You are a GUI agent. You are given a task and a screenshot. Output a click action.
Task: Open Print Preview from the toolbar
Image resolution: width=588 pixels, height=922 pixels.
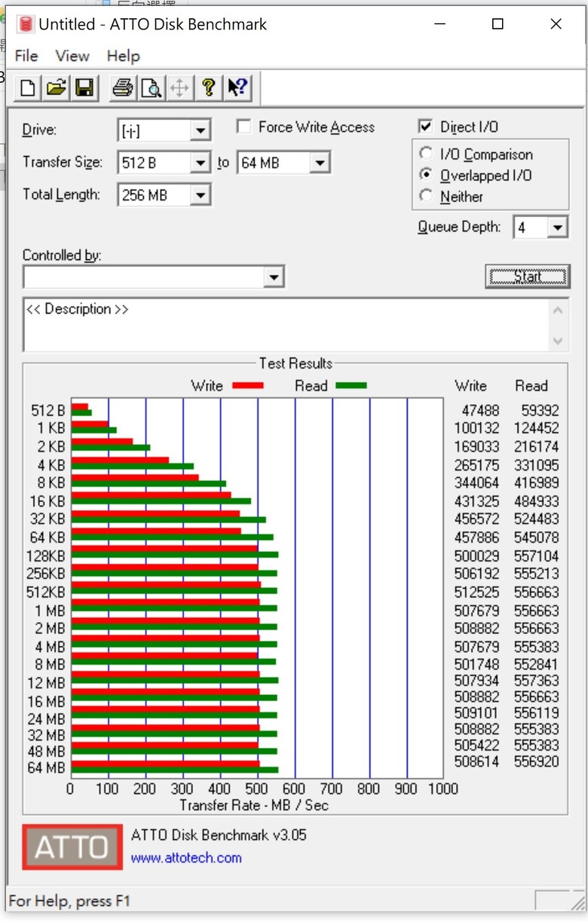click(x=152, y=88)
